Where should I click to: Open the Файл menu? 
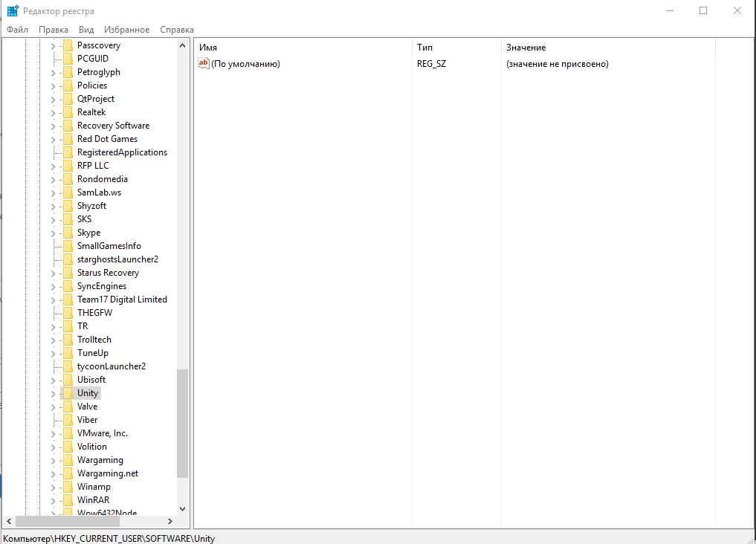tap(17, 30)
